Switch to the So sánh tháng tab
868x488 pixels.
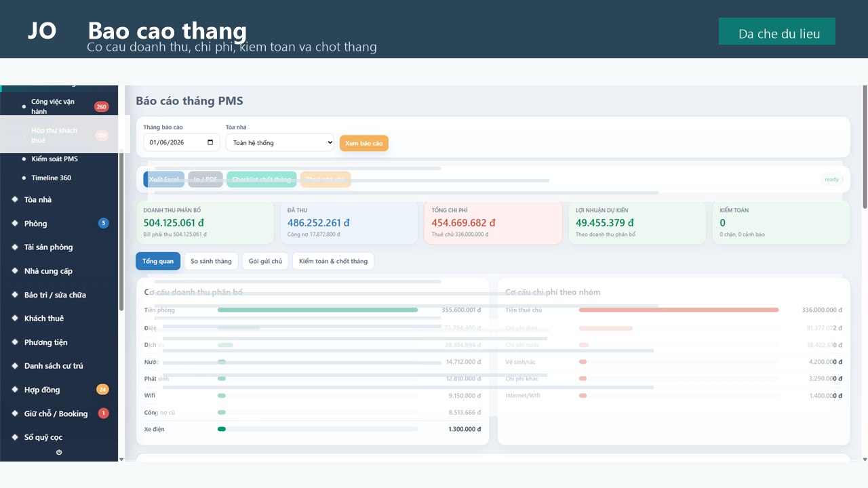211,261
